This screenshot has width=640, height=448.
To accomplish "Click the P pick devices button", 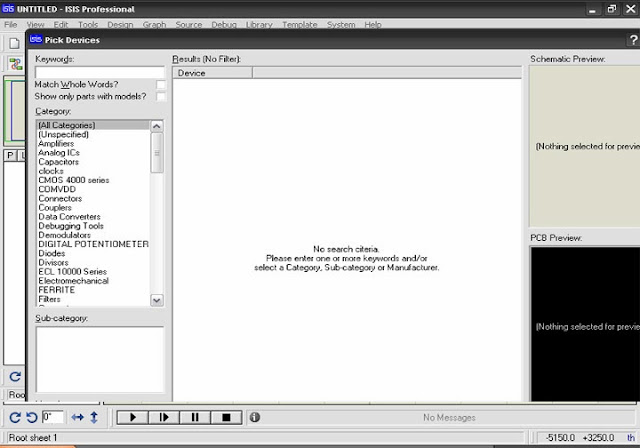I will [x=10, y=155].
